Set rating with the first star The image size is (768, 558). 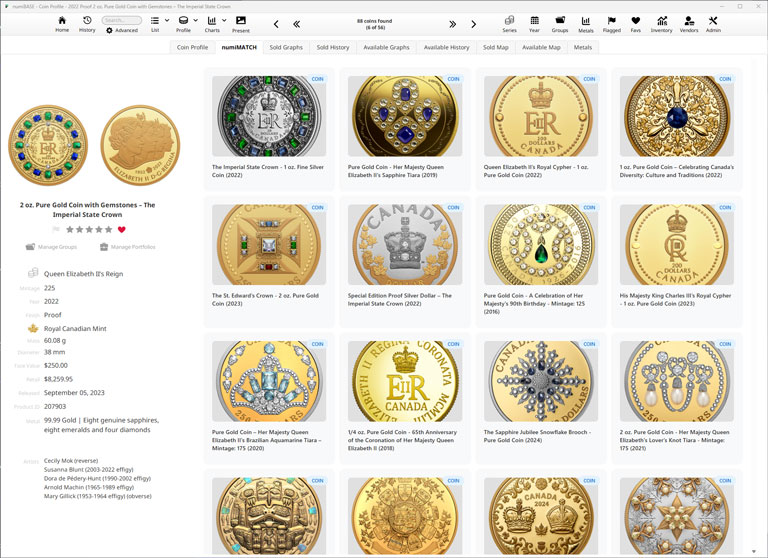click(70, 229)
